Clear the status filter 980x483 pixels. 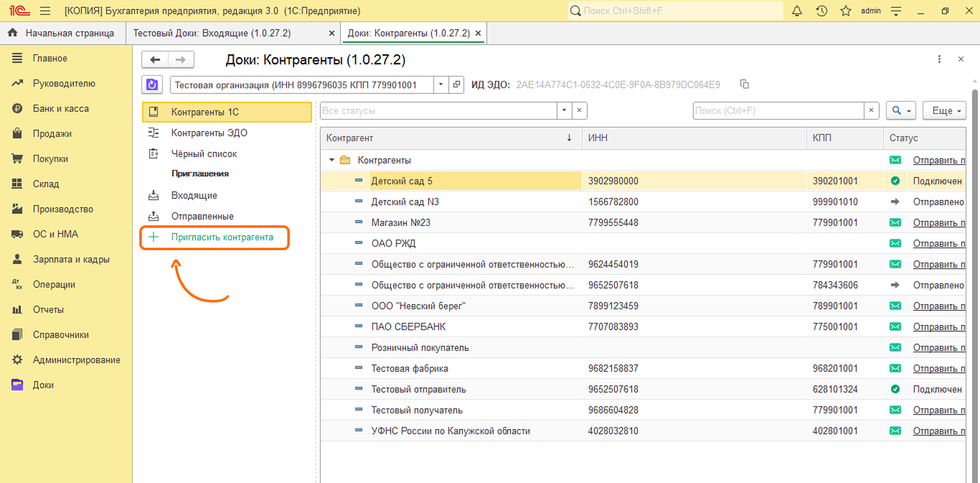[x=579, y=110]
